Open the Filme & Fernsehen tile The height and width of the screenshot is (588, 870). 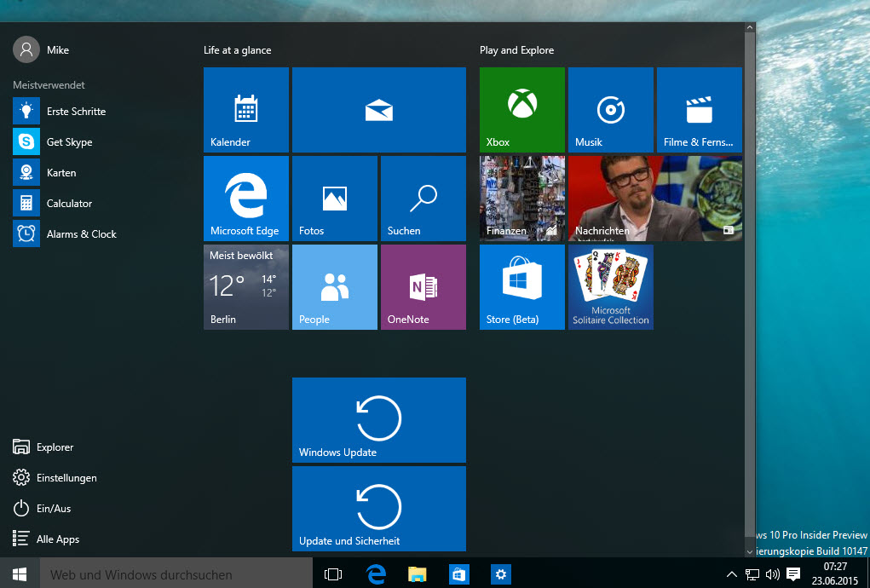[x=700, y=110]
